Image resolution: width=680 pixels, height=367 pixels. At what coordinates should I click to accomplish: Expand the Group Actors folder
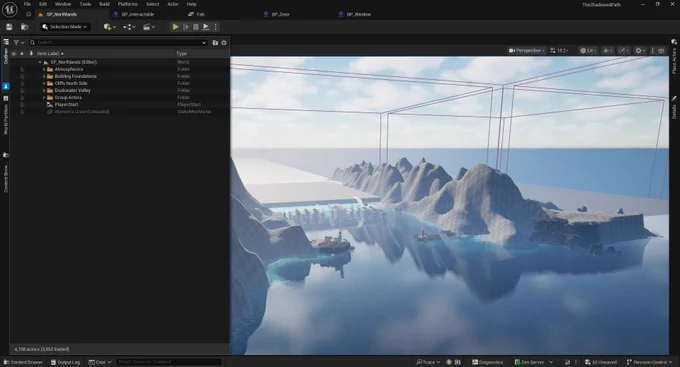tap(44, 98)
